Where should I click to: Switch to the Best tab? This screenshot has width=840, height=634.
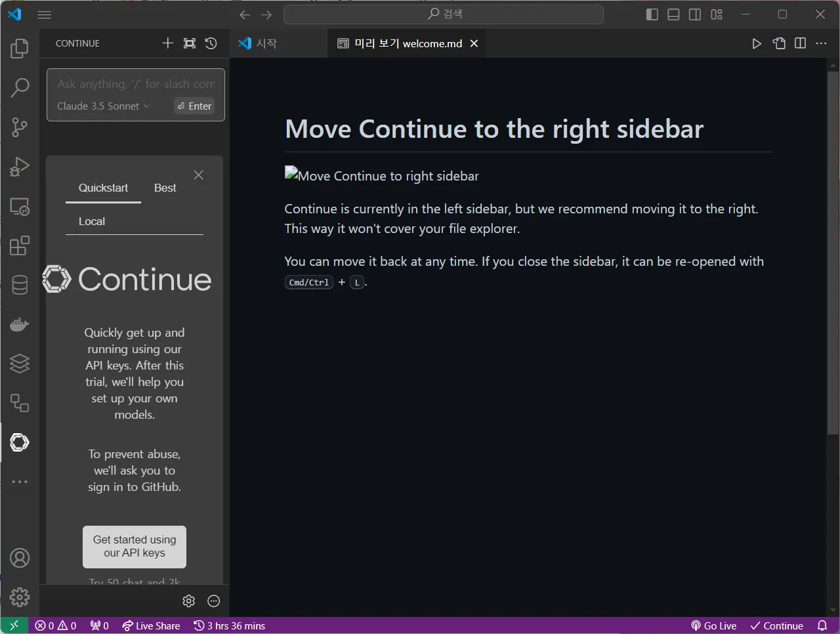click(x=165, y=188)
